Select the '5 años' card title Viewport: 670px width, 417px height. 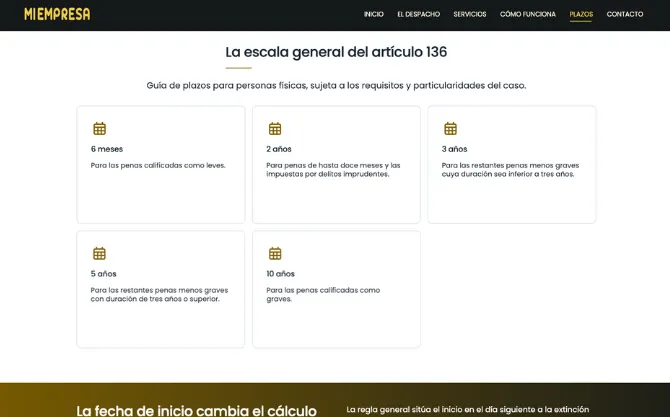pyautogui.click(x=103, y=274)
